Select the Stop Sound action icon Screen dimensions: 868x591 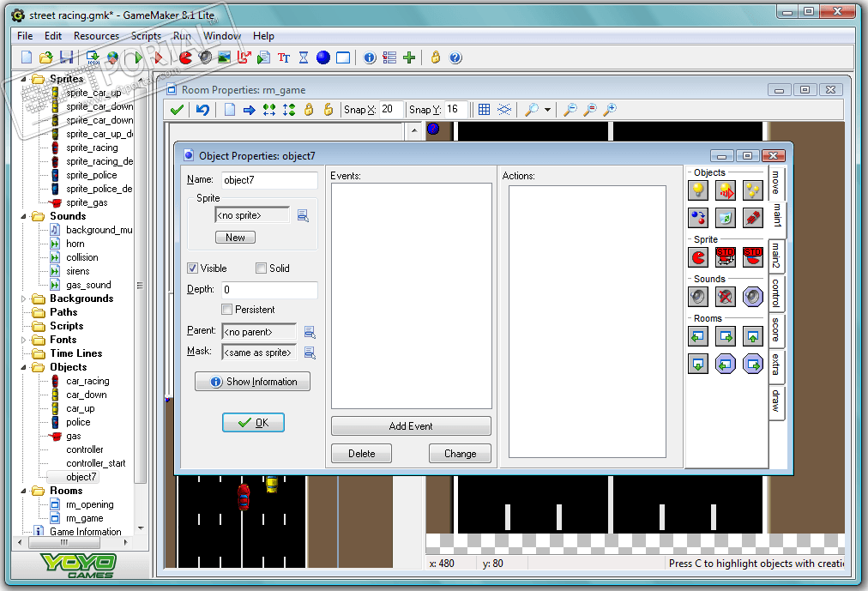point(725,297)
